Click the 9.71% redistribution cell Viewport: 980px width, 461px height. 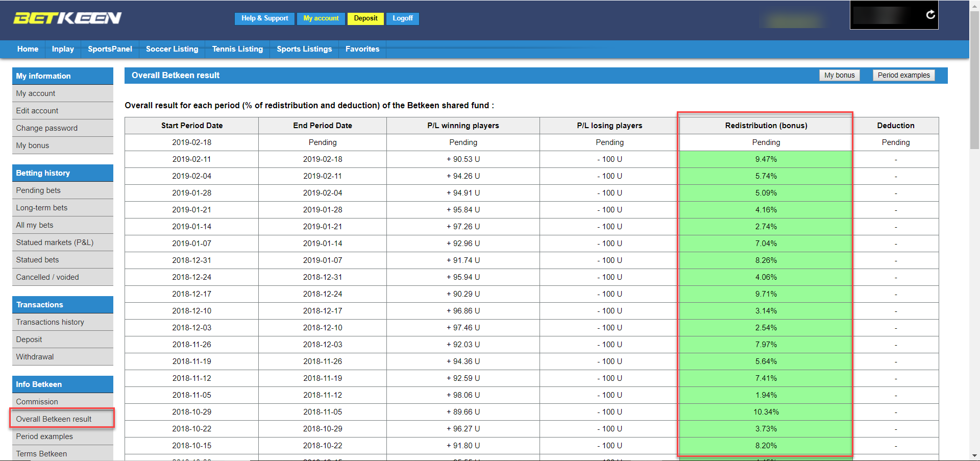[x=766, y=294]
